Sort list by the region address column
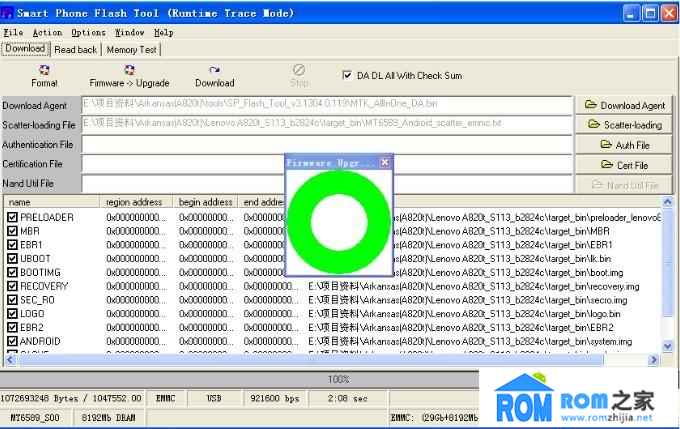Screen dimensions: 680x429 tap(138, 202)
